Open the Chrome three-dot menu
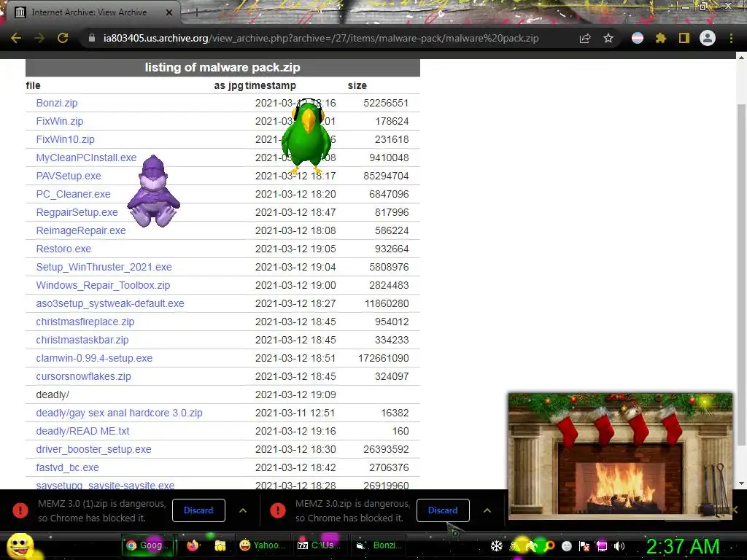Image resolution: width=747 pixels, height=560 pixels. pyautogui.click(x=731, y=38)
